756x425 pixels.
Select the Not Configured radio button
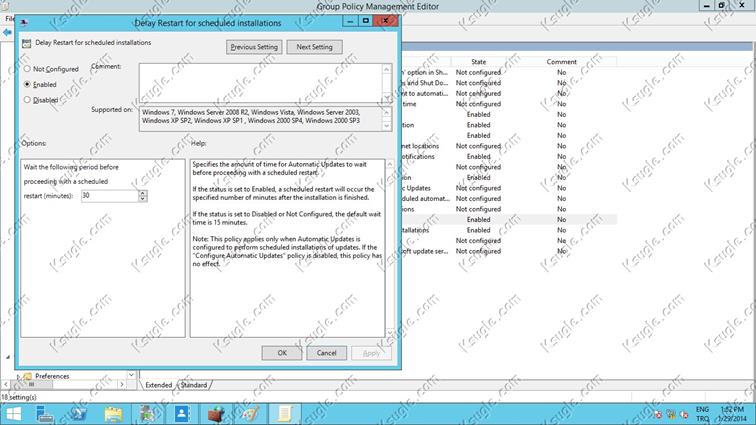pos(27,69)
